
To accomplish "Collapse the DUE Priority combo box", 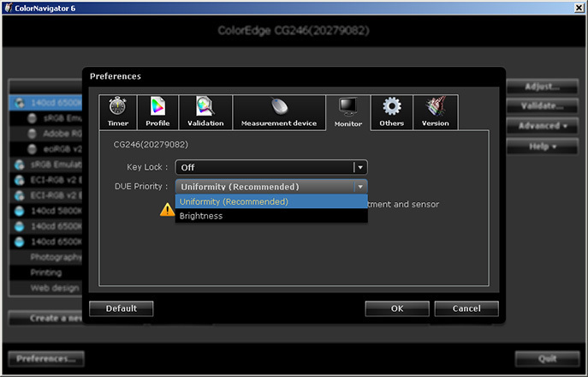I will point(271,187).
